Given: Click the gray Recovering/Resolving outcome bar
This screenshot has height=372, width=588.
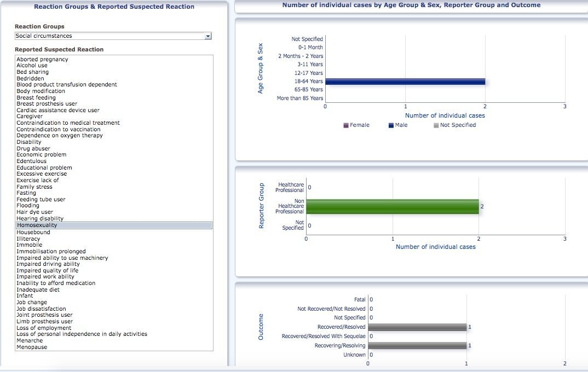Looking at the screenshot, I should tap(417, 346).
